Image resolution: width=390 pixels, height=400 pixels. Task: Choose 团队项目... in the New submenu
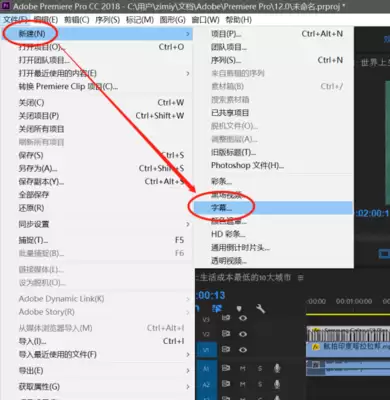click(273, 47)
